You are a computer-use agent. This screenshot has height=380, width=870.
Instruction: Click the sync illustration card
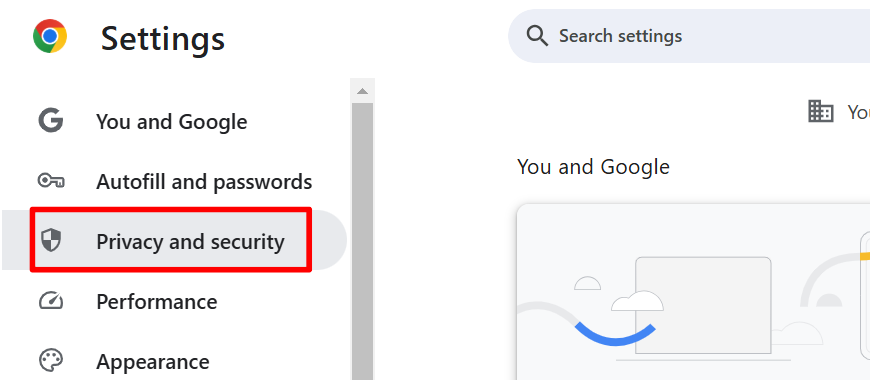point(693,292)
